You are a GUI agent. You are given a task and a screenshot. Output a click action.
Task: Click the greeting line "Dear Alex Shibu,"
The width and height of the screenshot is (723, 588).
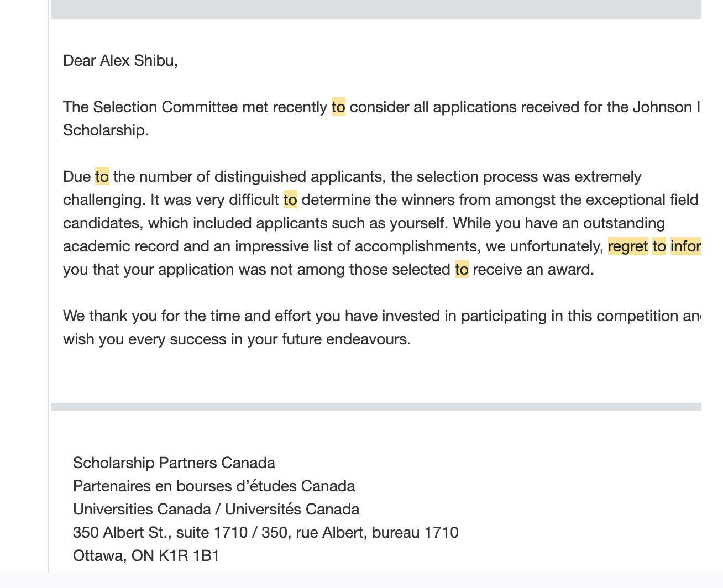(x=120, y=60)
